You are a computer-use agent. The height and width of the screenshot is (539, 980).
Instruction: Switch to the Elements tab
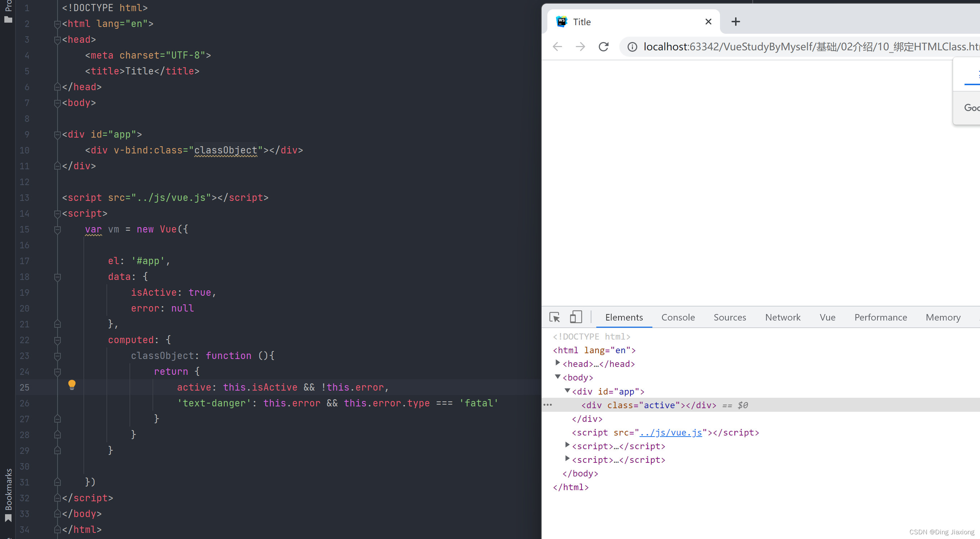tap(624, 317)
